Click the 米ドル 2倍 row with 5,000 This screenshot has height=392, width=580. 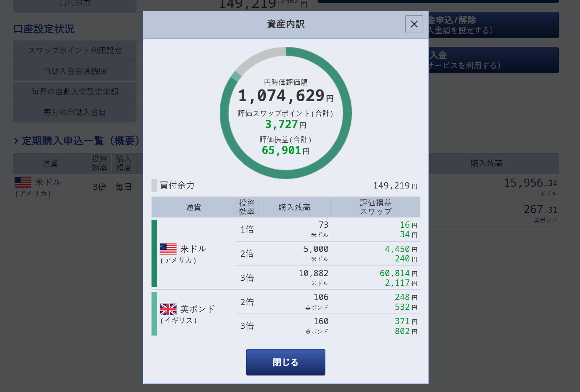tap(328, 253)
